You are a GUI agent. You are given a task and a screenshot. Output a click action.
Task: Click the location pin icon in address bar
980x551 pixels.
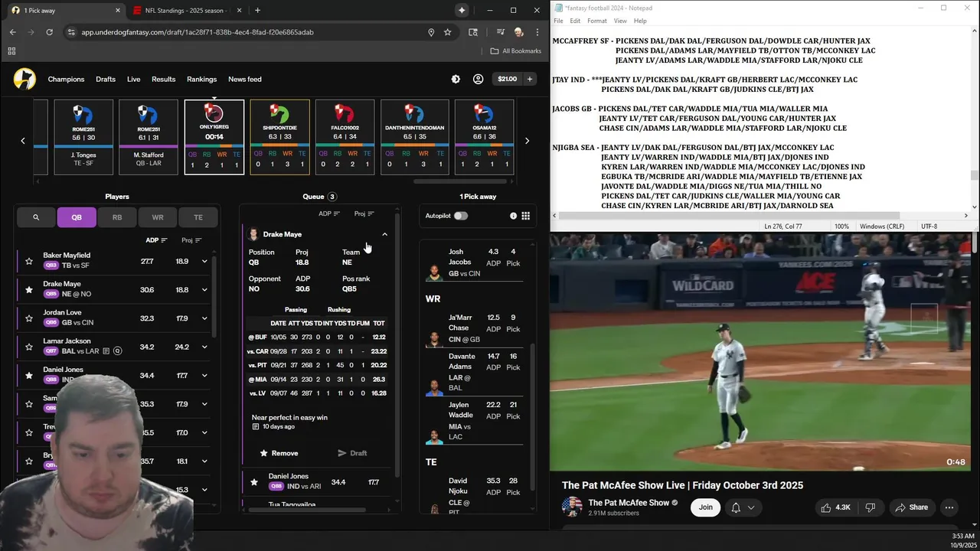[431, 32]
